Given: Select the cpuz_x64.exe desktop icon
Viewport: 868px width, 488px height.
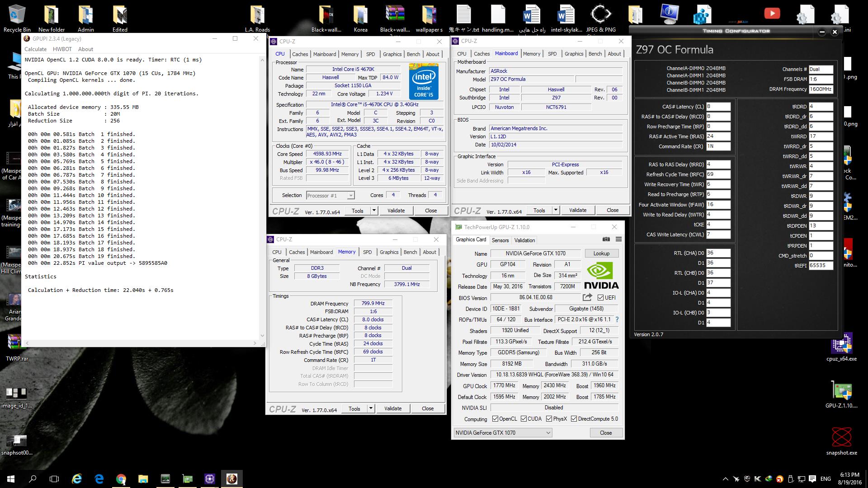Looking at the screenshot, I should pyautogui.click(x=841, y=348).
